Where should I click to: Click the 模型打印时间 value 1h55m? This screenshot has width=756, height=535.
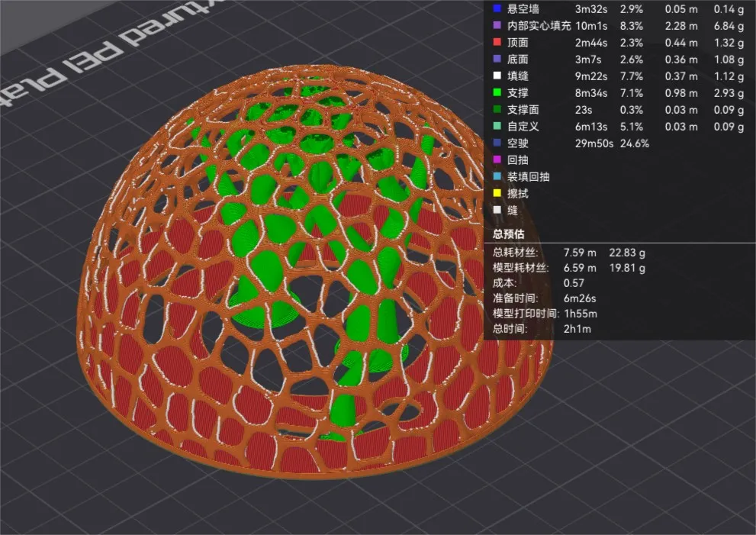pos(581,314)
